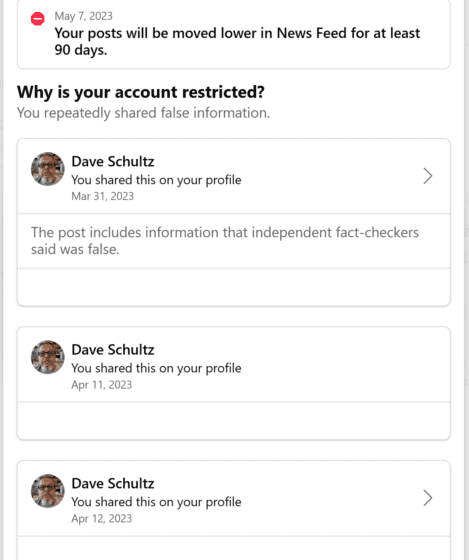The image size is (469, 560).
Task: Click 'You shared this on your profile' under Apr 12 entry
Action: click(x=156, y=502)
